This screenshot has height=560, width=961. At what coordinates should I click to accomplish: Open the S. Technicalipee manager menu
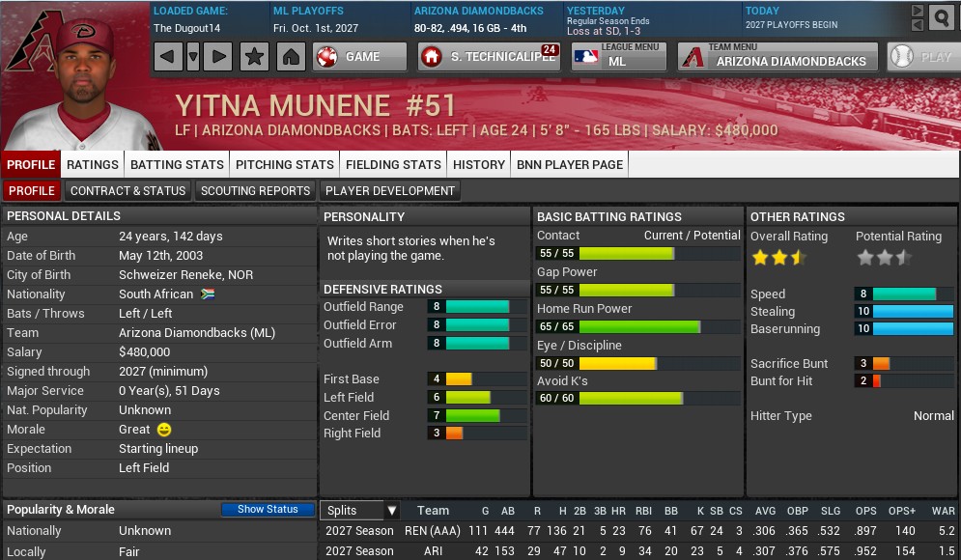click(x=489, y=57)
